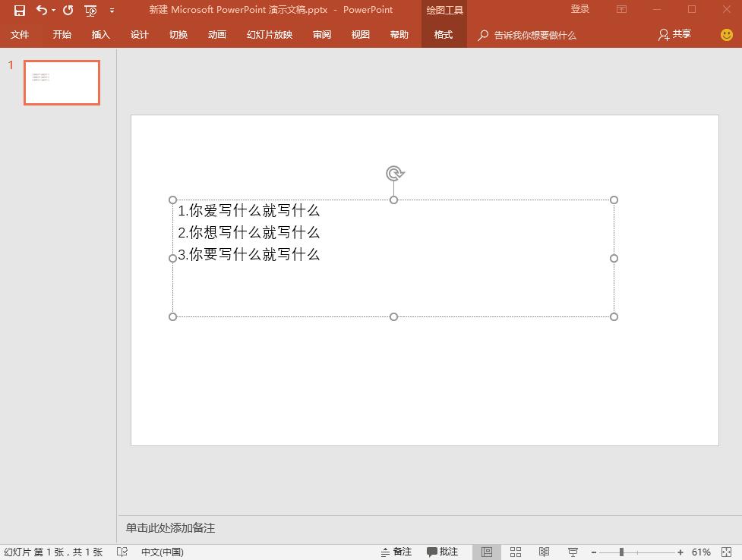The image size is (742, 560).
Task: Open Reading view from status bar
Action: [544, 552]
